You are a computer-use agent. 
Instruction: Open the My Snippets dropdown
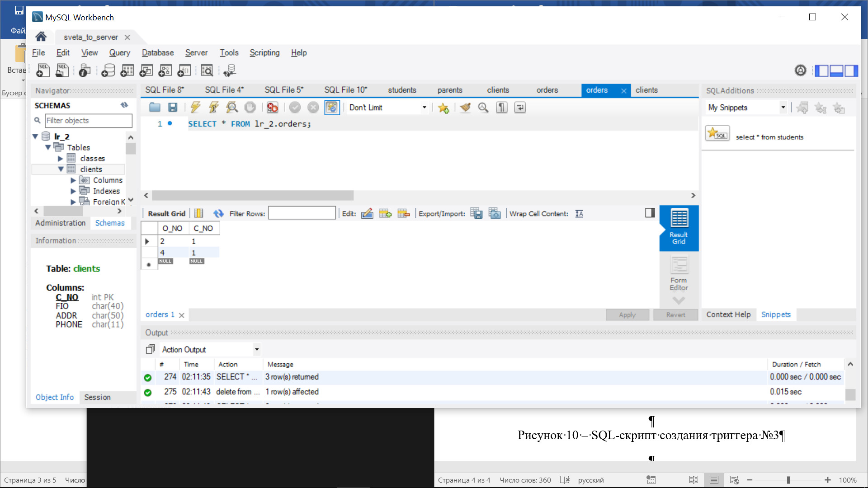(x=745, y=108)
